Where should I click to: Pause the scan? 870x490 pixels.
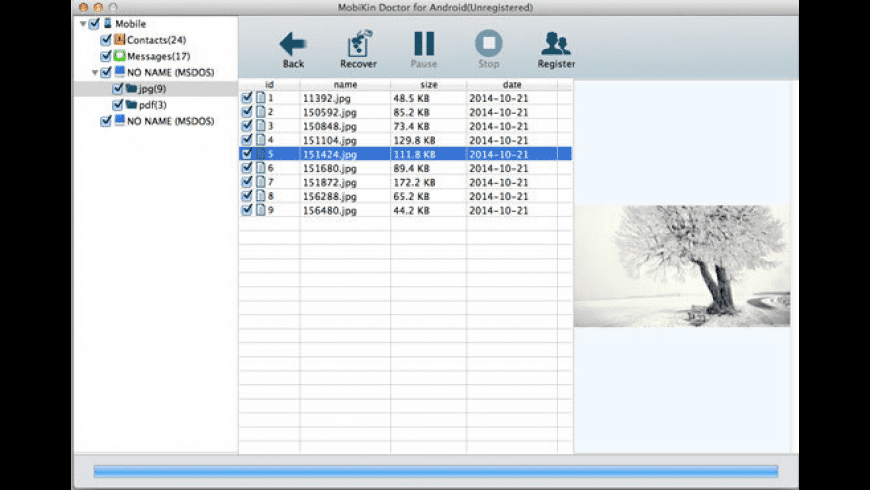pos(424,49)
